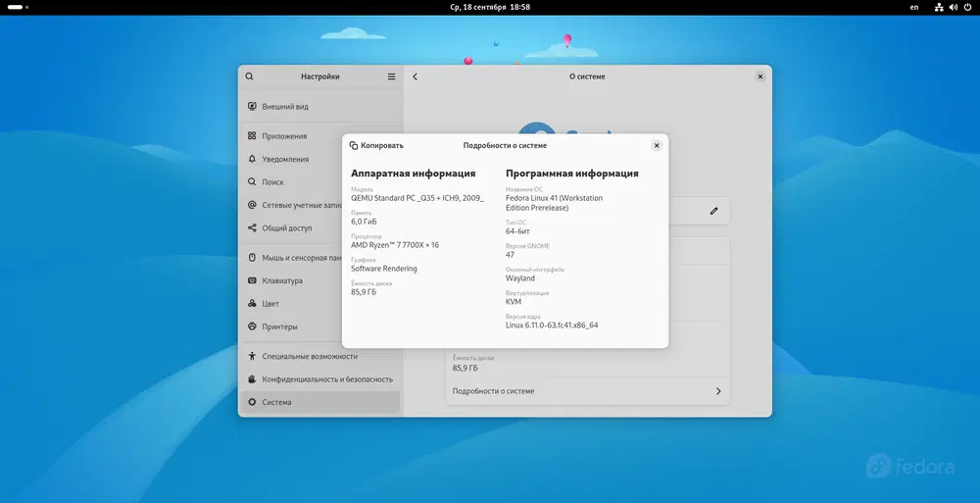This screenshot has height=503, width=980.
Task: Select Система in the sidebar
Action: point(320,402)
